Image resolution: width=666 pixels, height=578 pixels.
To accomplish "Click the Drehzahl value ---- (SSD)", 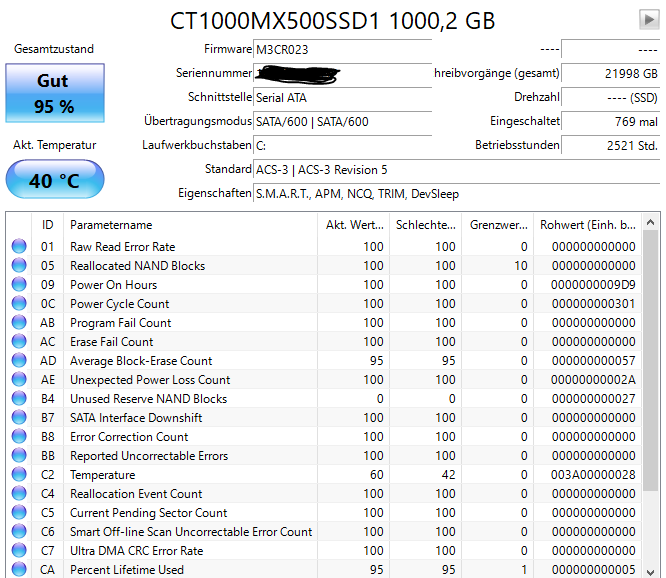I will click(x=610, y=98).
